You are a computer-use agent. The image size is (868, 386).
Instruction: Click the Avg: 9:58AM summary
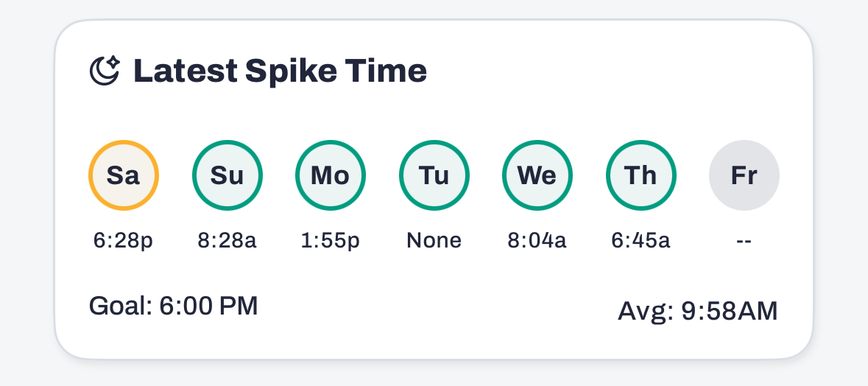click(698, 312)
